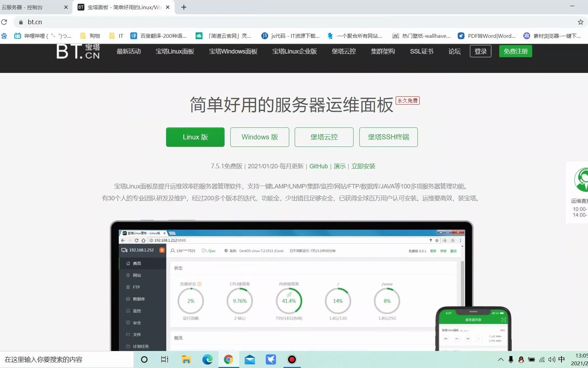The height and width of the screenshot is (368, 588).
Task: Bookmark this page with star icon
Action: tap(581, 22)
